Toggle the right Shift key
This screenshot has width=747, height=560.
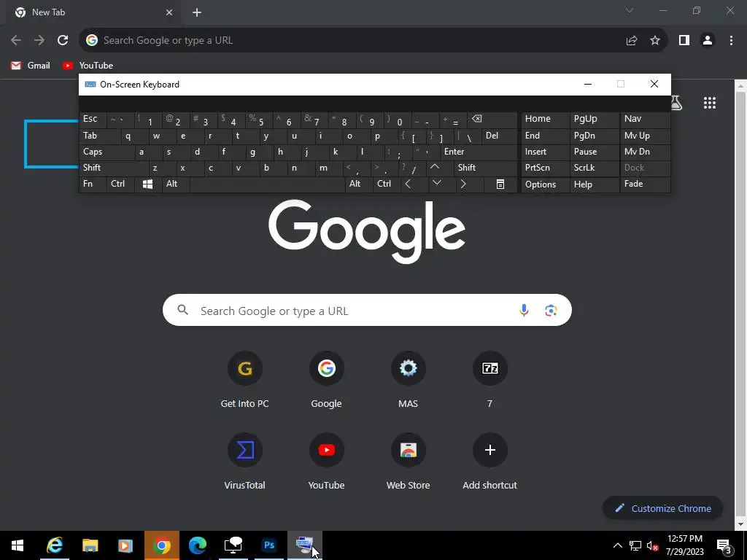pyautogui.click(x=485, y=168)
